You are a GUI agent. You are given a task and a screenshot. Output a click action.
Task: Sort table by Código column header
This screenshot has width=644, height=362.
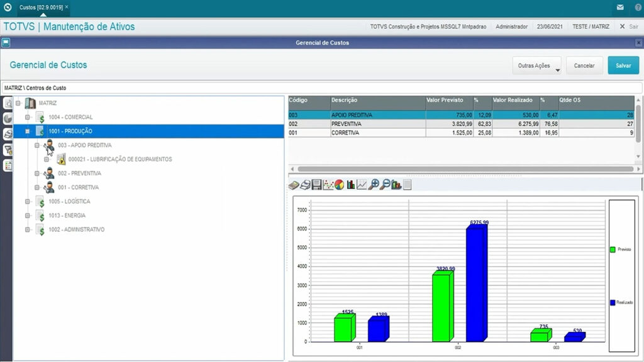pyautogui.click(x=309, y=102)
